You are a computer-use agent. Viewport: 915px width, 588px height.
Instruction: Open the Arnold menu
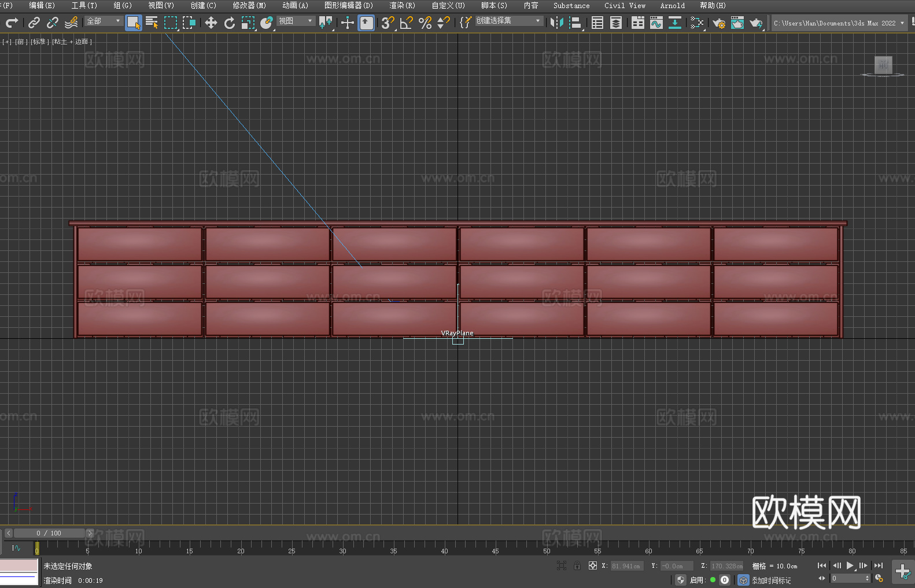(x=672, y=5)
